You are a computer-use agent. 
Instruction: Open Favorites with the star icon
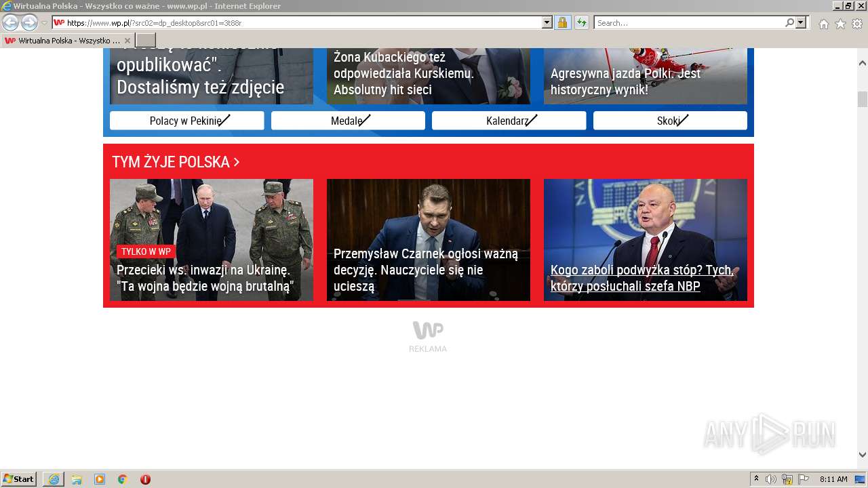click(840, 24)
